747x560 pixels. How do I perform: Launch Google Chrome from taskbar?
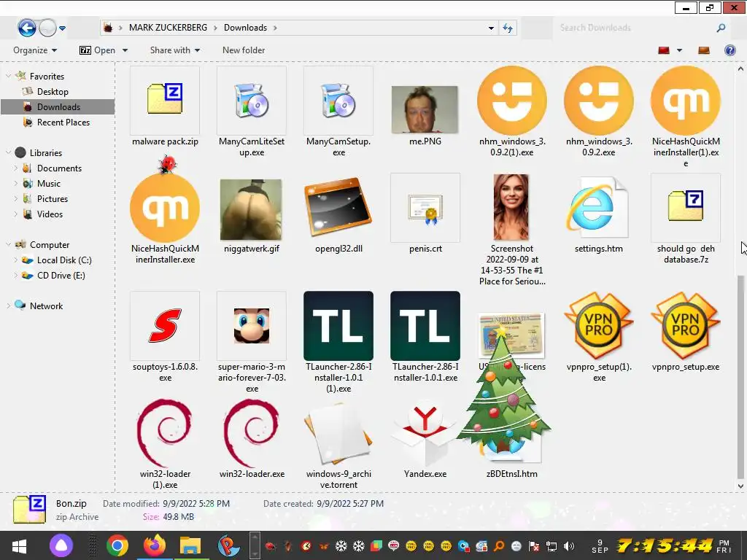pos(117,545)
